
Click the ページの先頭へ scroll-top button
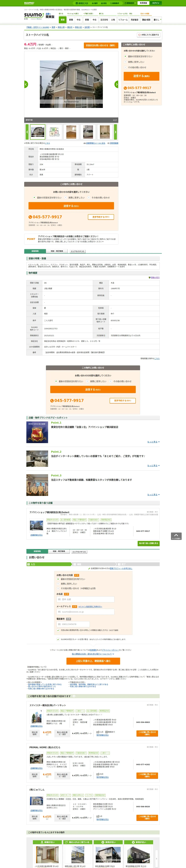pos(176,536)
